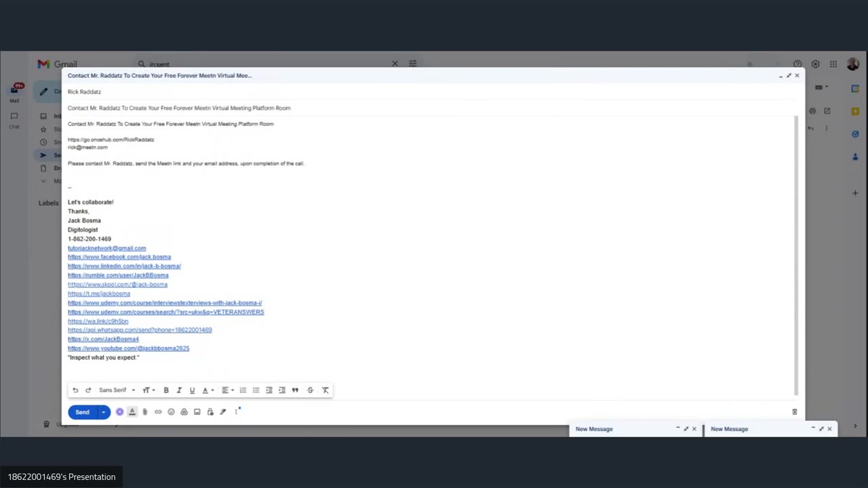Screen dimensions: 868x488
Task: Click the compose window vertical scrollbar
Action: 796,256
